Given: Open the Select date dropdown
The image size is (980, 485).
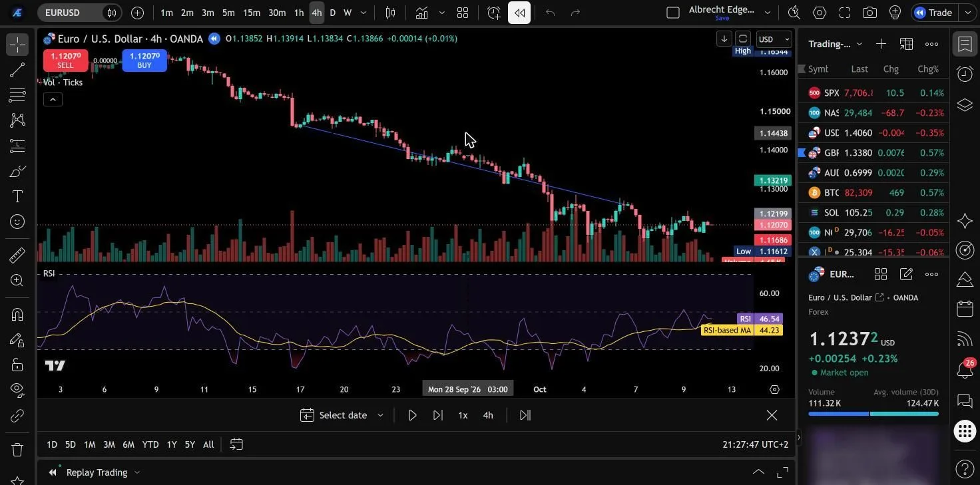Looking at the screenshot, I should pyautogui.click(x=342, y=415).
